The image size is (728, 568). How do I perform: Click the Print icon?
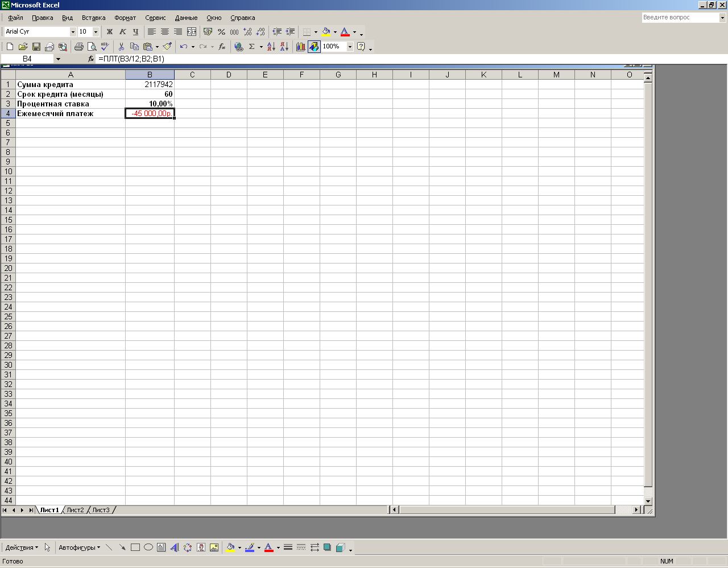[x=78, y=47]
